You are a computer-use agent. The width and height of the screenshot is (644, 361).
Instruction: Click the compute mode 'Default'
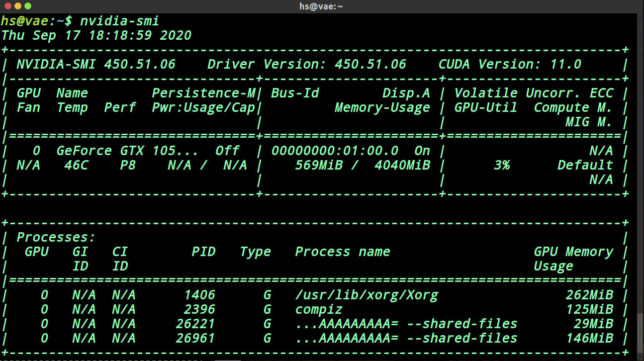585,165
